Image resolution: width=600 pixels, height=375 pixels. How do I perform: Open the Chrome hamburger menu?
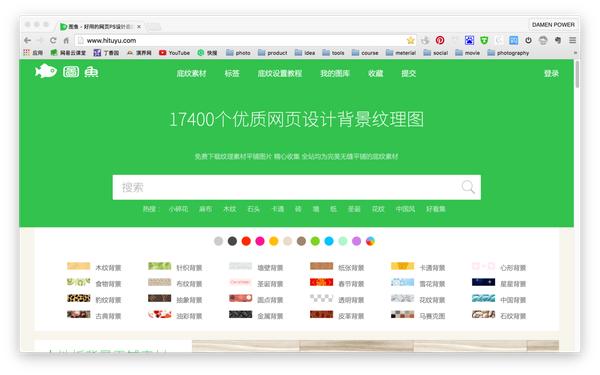pos(572,40)
